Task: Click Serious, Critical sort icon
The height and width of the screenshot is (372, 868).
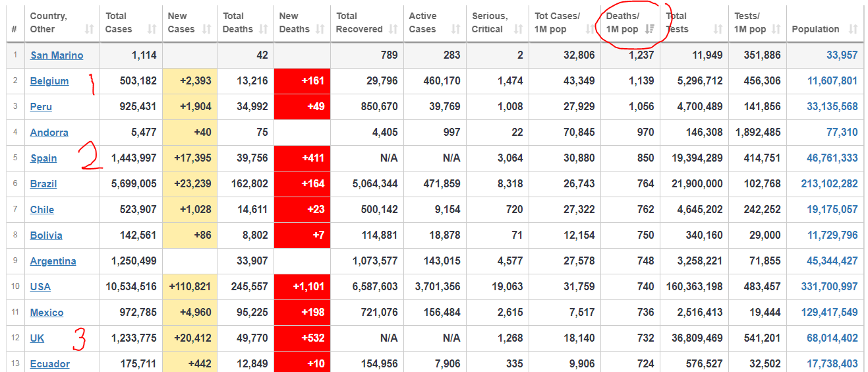Action: [x=518, y=29]
